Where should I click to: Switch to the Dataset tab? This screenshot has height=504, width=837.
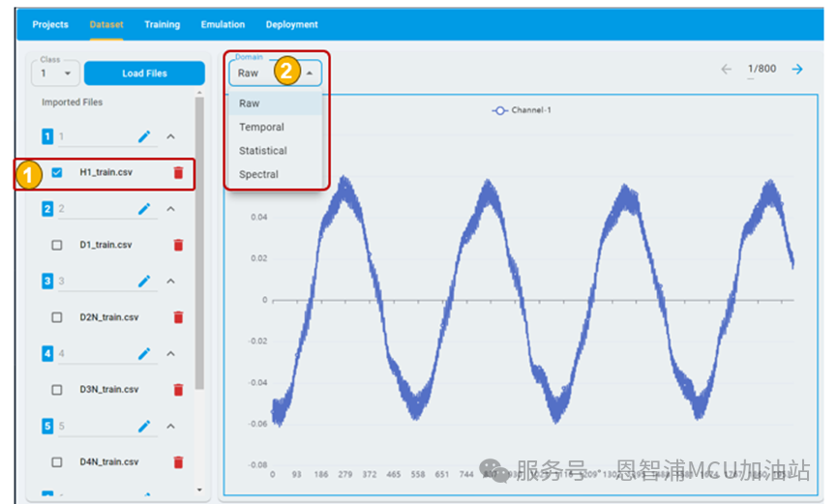106,24
